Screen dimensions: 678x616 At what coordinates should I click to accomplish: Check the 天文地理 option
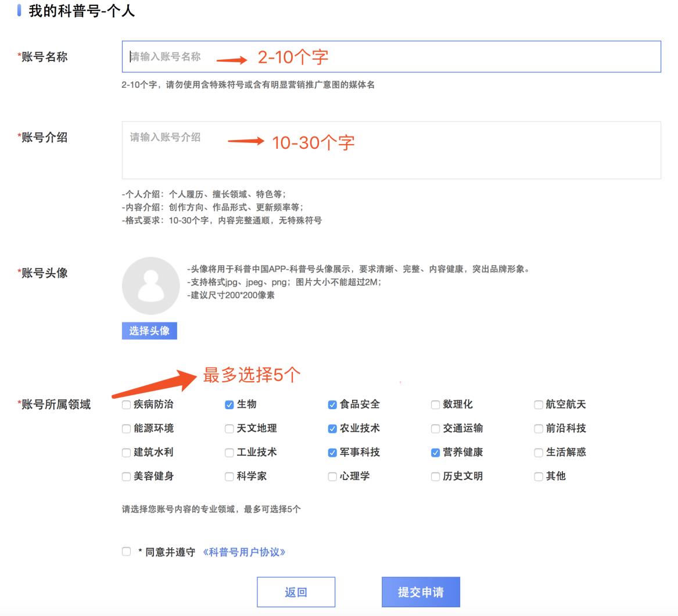click(x=229, y=429)
